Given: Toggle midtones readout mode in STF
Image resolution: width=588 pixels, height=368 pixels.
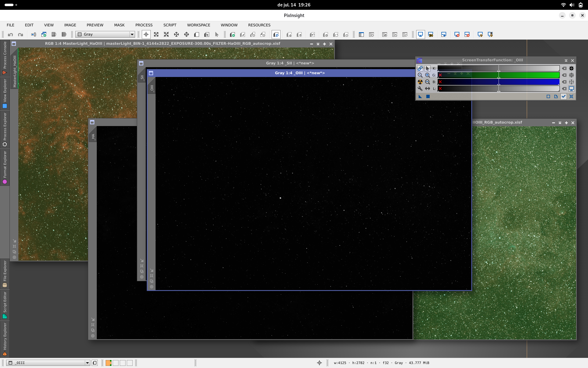Looking at the screenshot, I should [x=571, y=75].
